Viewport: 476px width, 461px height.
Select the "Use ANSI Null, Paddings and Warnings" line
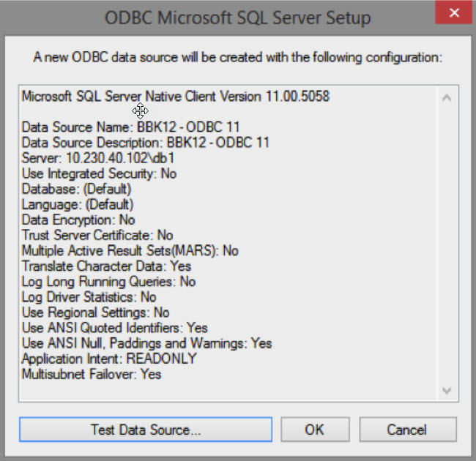coord(147,344)
